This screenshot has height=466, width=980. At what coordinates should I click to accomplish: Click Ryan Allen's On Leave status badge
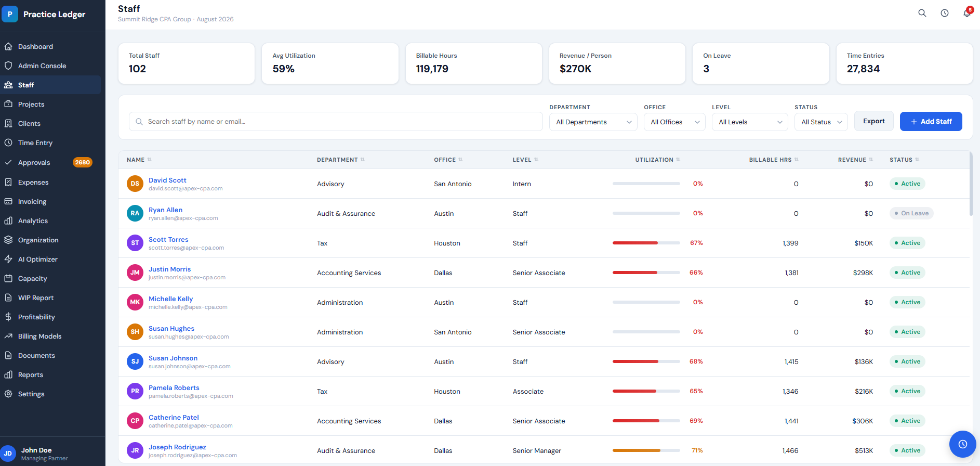[911, 213]
